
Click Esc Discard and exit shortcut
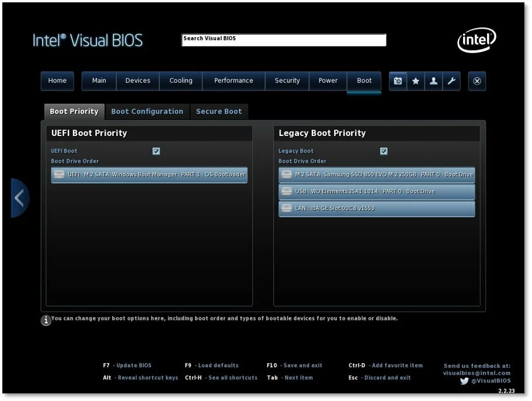[380, 378]
